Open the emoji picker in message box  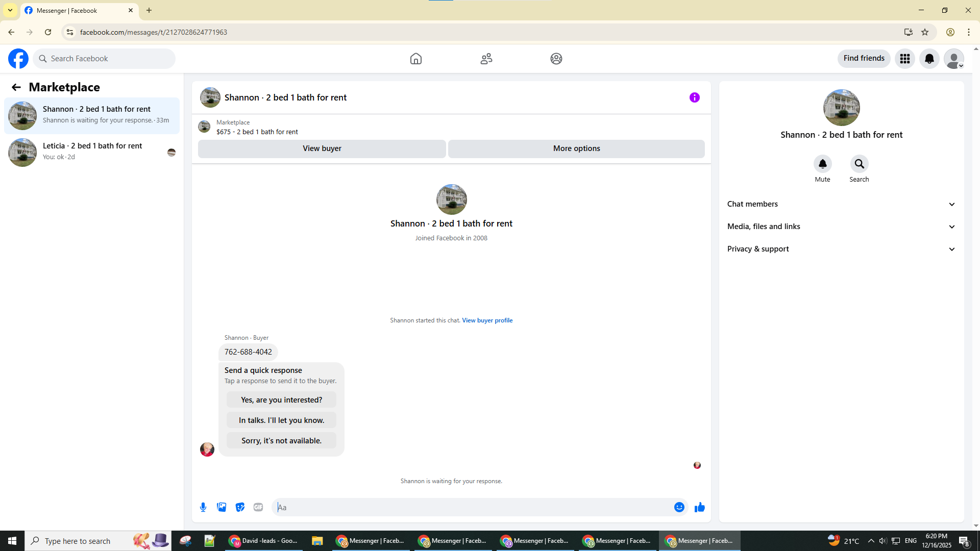tap(679, 507)
